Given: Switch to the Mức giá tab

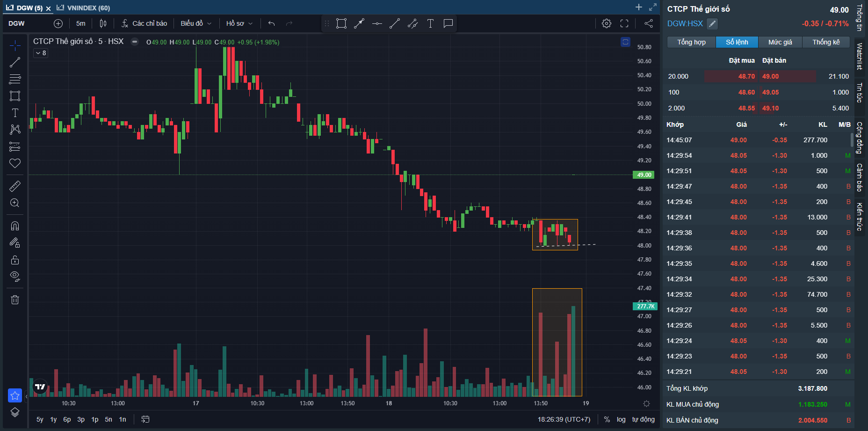Looking at the screenshot, I should coord(780,42).
